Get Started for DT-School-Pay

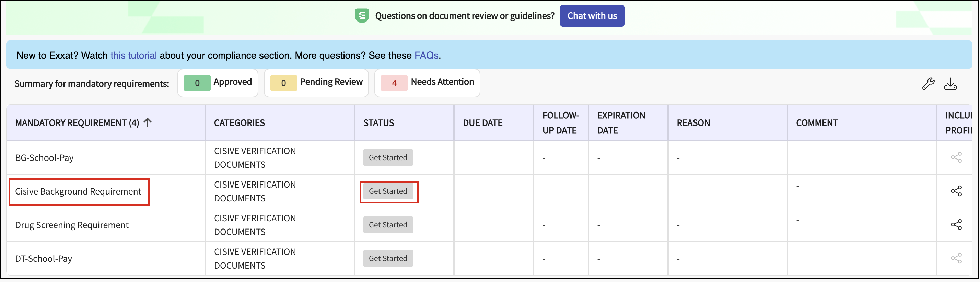click(388, 258)
